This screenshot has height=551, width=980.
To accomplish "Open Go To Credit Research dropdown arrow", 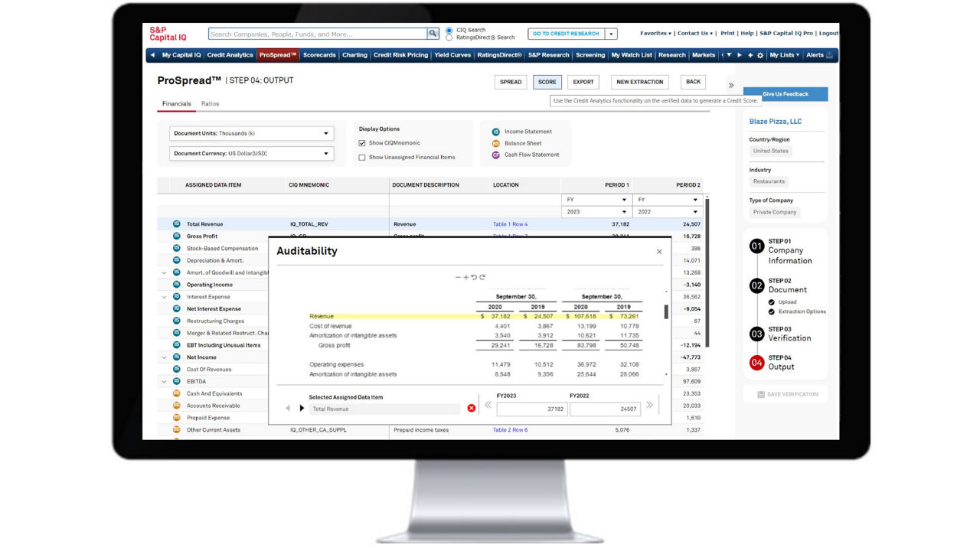I will tap(611, 34).
